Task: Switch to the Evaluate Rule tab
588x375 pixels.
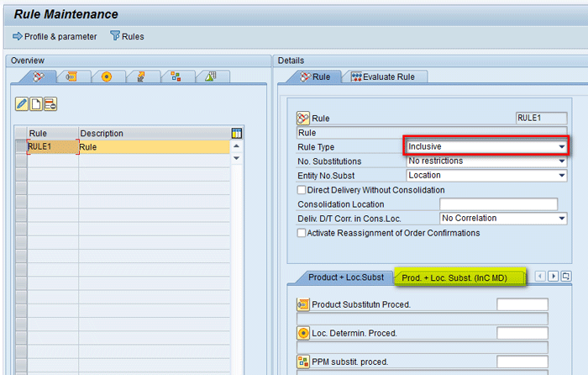Action: [x=388, y=77]
